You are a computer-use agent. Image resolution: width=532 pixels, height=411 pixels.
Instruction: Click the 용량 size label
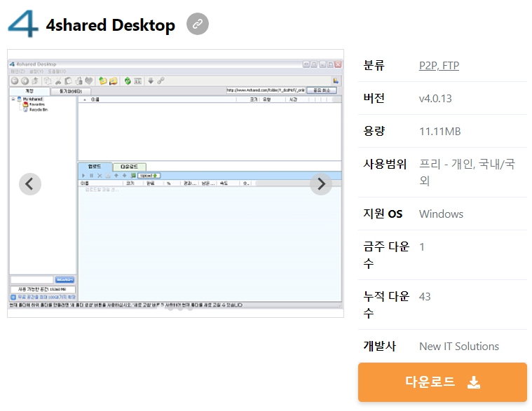[x=374, y=131]
